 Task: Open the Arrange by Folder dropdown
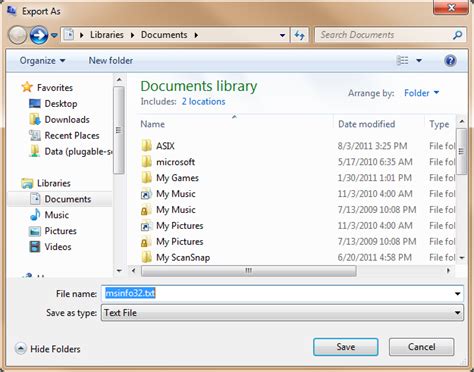tap(421, 93)
